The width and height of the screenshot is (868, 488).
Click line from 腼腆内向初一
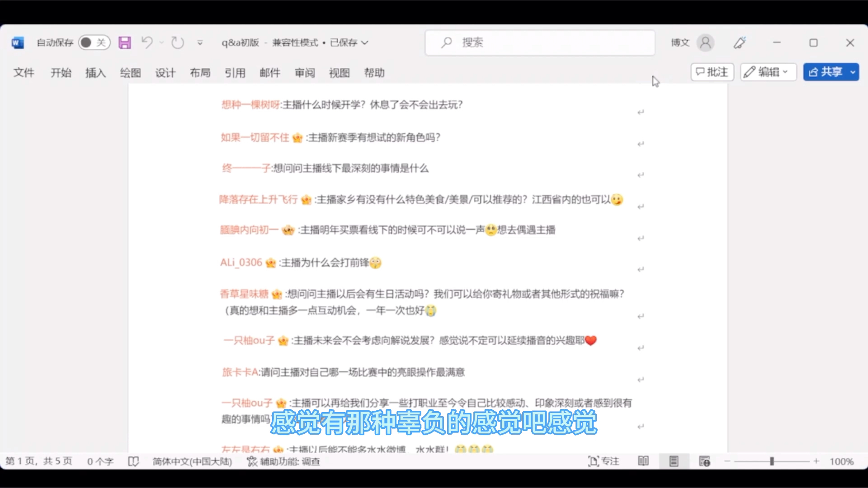point(387,230)
